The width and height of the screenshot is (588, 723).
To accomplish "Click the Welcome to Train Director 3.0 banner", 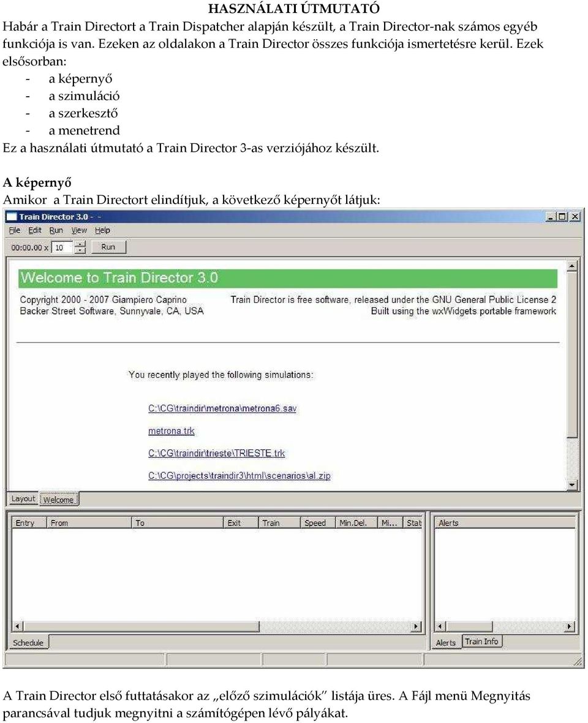I will (288, 278).
